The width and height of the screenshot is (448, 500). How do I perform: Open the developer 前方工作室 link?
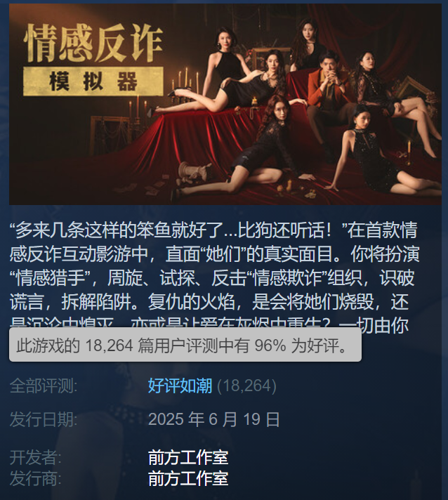tap(188, 458)
